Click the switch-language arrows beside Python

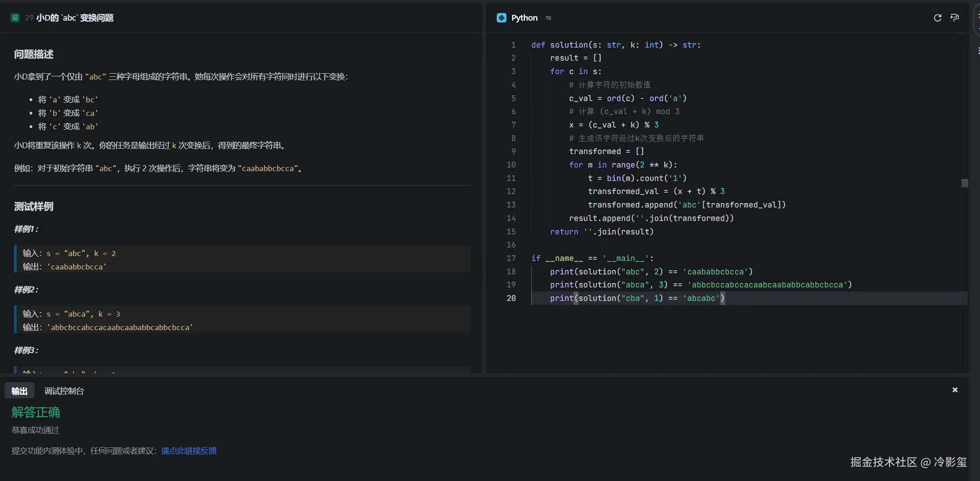pos(548,18)
